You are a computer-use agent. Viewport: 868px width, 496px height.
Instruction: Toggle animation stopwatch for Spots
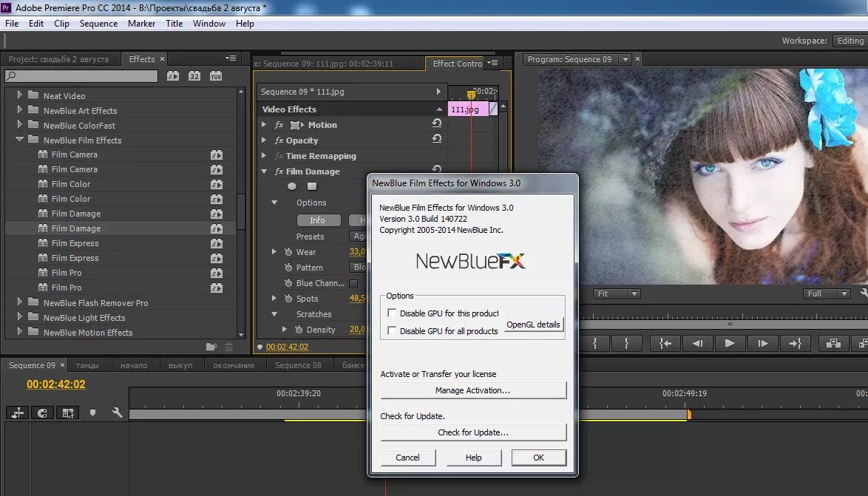[288, 299]
